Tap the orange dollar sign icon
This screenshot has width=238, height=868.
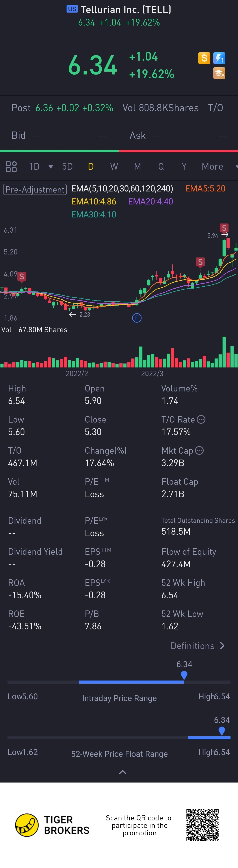(x=204, y=58)
